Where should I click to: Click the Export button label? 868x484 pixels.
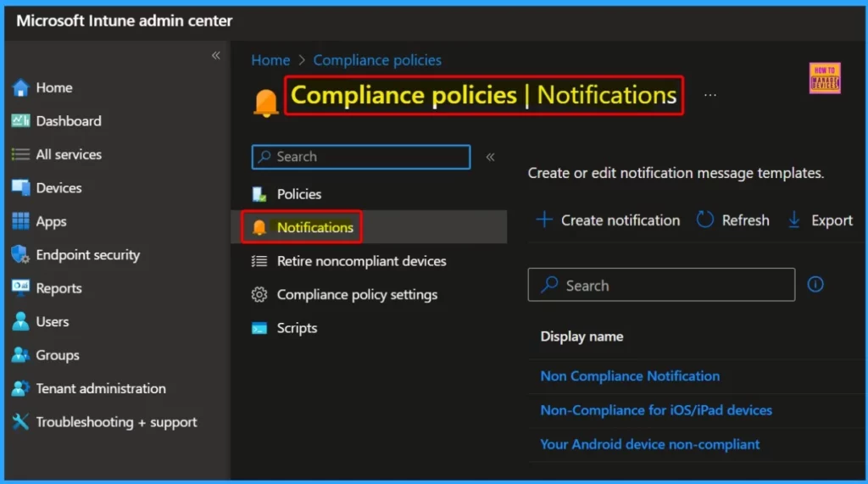pos(832,220)
